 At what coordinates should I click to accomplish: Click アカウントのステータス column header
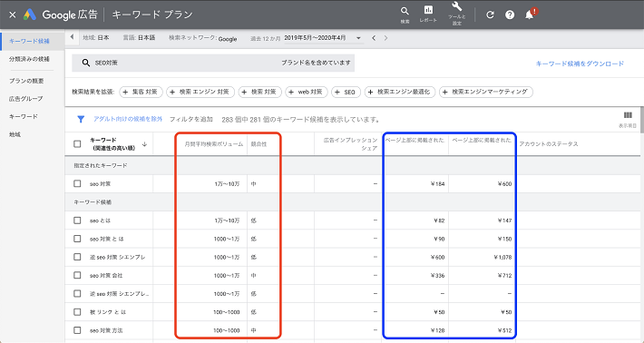[x=548, y=144]
